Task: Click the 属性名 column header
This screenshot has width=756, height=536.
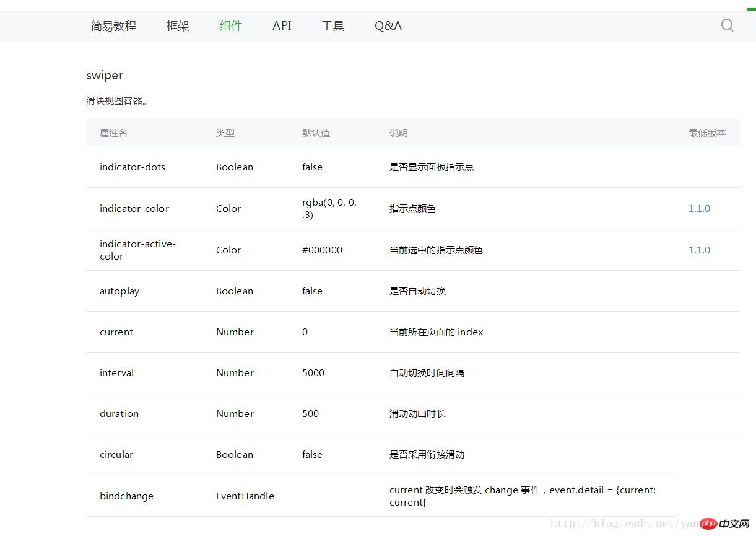Action: point(113,133)
